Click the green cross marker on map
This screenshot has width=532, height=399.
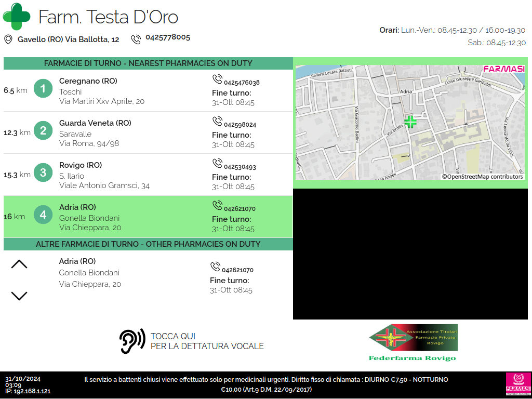410,122
